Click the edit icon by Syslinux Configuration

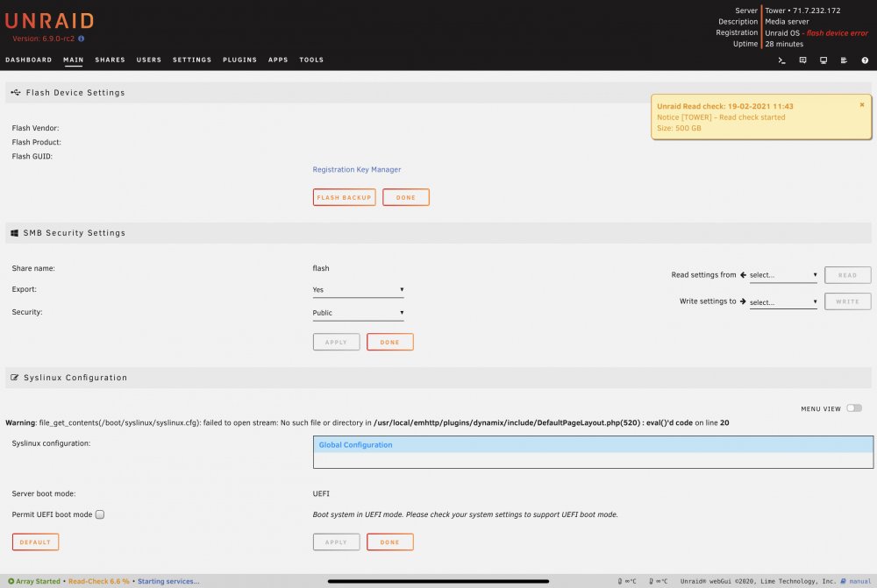15,378
